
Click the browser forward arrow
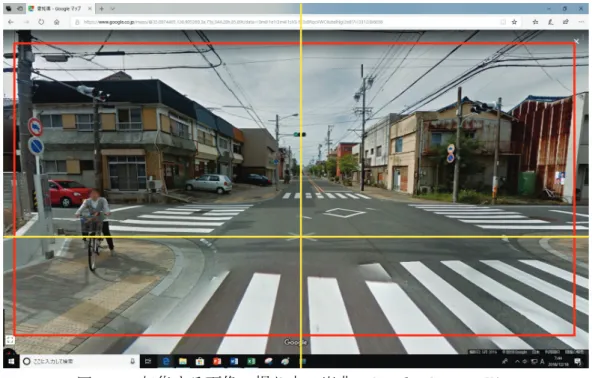26,22
